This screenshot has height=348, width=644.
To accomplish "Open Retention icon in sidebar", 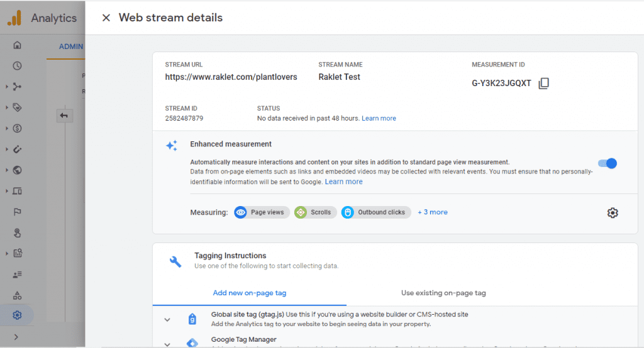I will coord(17,150).
